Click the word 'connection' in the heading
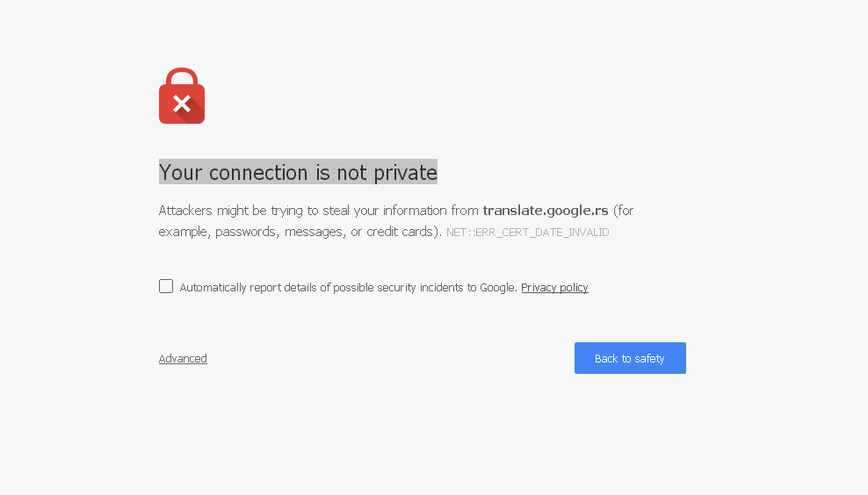 coord(258,173)
